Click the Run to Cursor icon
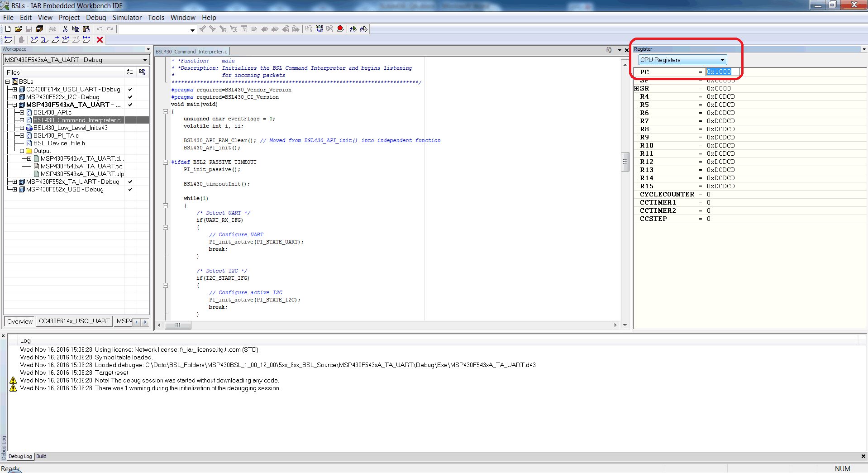The width and height of the screenshot is (868, 473). click(76, 40)
